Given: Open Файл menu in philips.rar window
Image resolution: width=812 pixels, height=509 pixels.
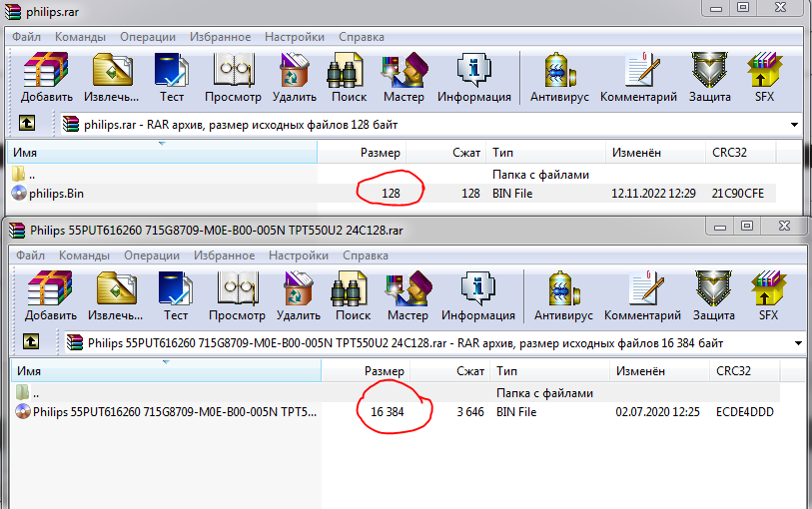Looking at the screenshot, I should pyautogui.click(x=26, y=37).
